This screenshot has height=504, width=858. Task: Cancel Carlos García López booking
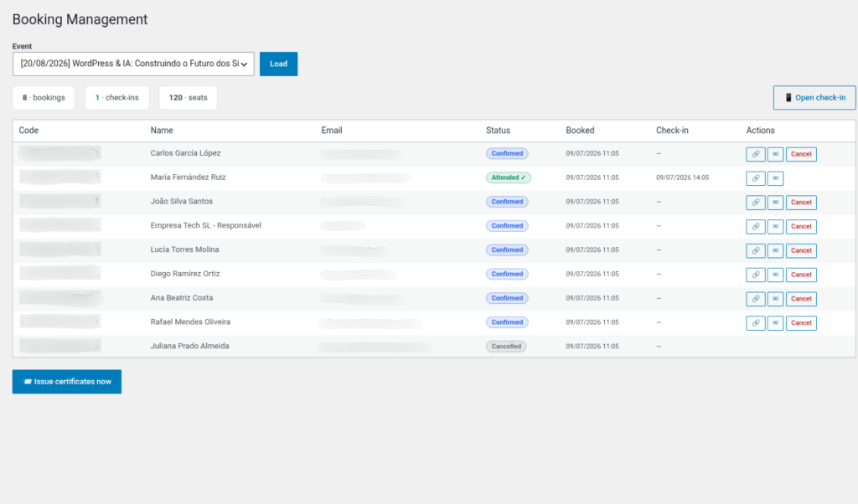click(x=801, y=154)
